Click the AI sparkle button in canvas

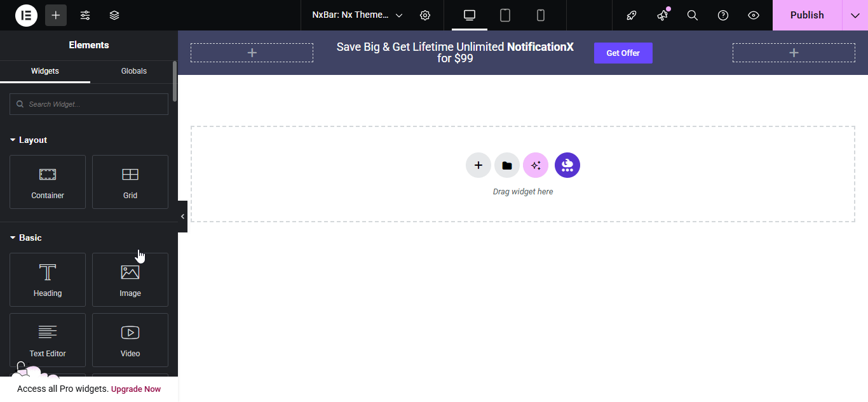pos(536,165)
